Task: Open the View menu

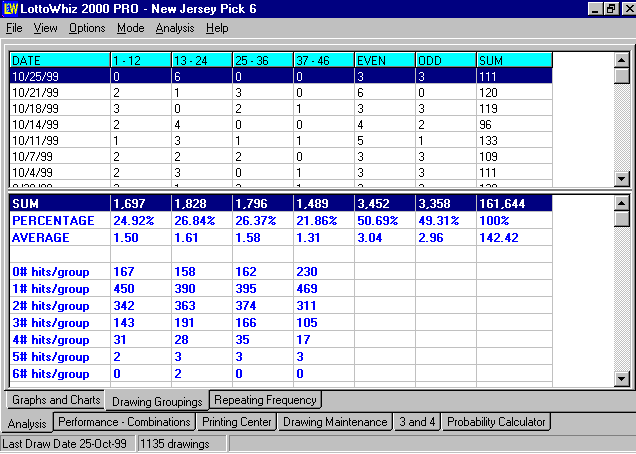Action: coord(45,28)
